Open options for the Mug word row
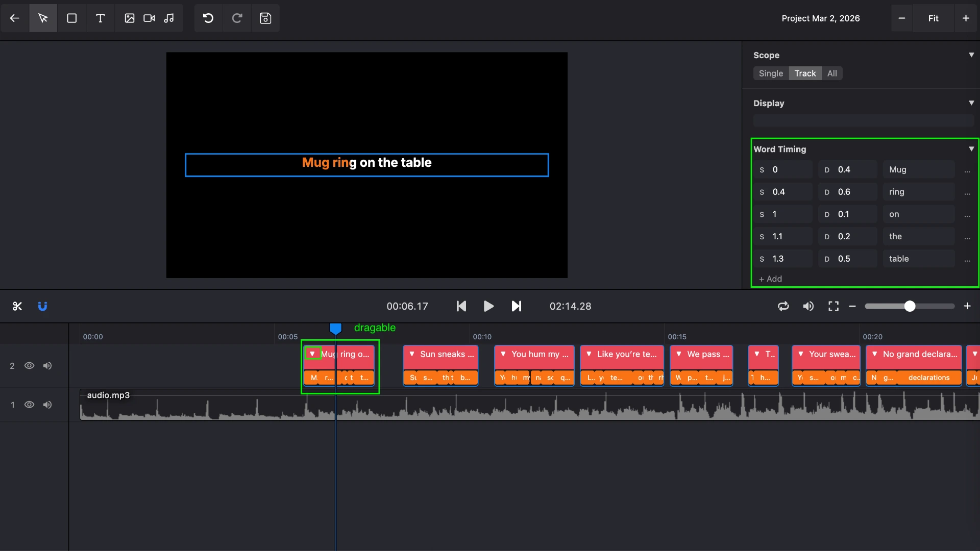The image size is (980, 551). point(967,170)
